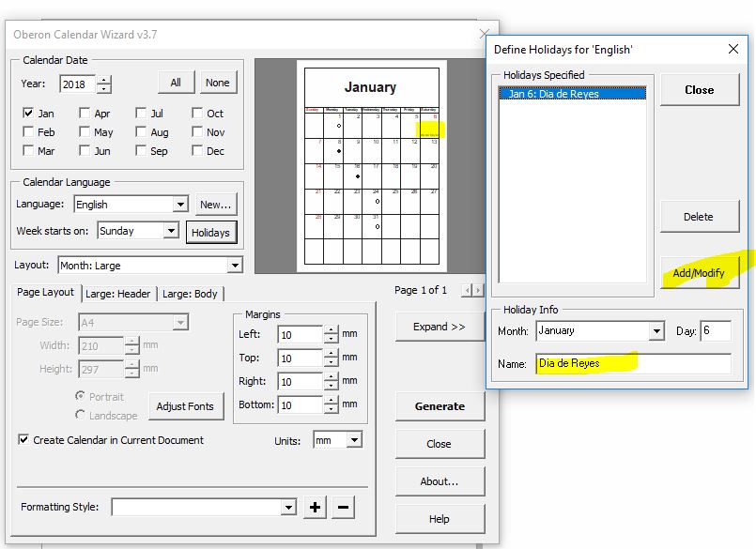Screen dimensions: 756x549
Task: Go to the next preview page arrow
Action: click(x=478, y=290)
